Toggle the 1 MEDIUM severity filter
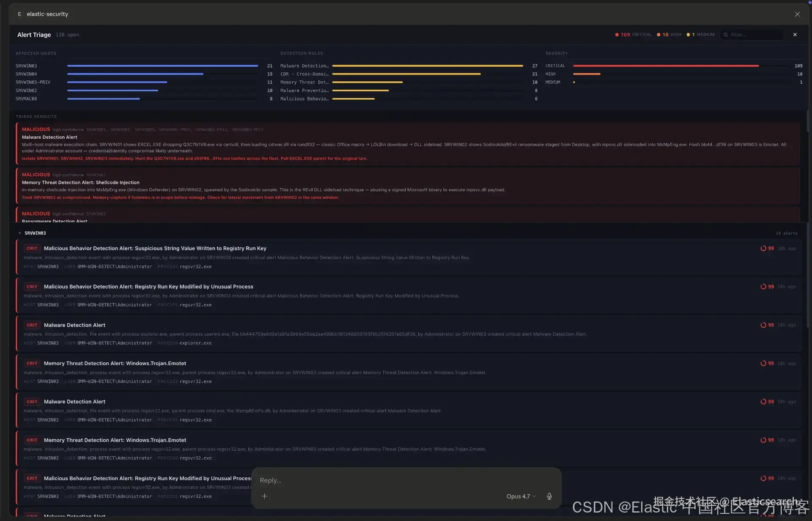Image resolution: width=812 pixels, height=521 pixels. tap(701, 35)
